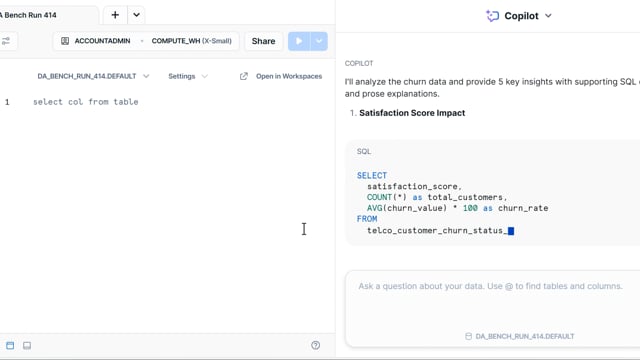Toggle the bottom results pane layout icon
640x360 pixels.
[x=27, y=346]
